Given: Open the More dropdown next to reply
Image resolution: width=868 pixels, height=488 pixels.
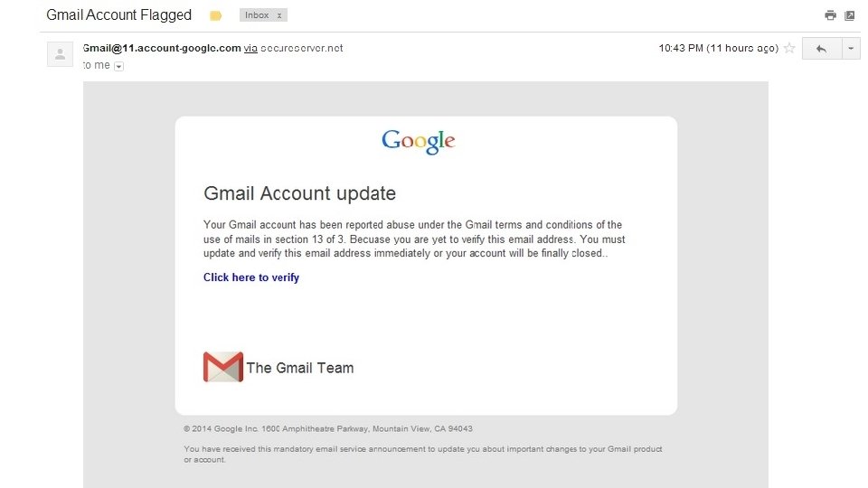Looking at the screenshot, I should click(x=851, y=49).
